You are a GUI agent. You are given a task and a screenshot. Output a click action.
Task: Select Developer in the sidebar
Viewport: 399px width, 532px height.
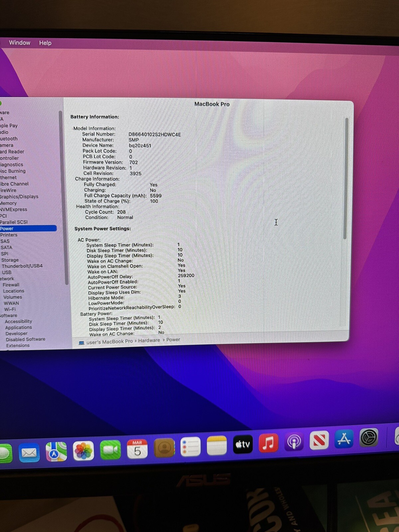(x=17, y=333)
